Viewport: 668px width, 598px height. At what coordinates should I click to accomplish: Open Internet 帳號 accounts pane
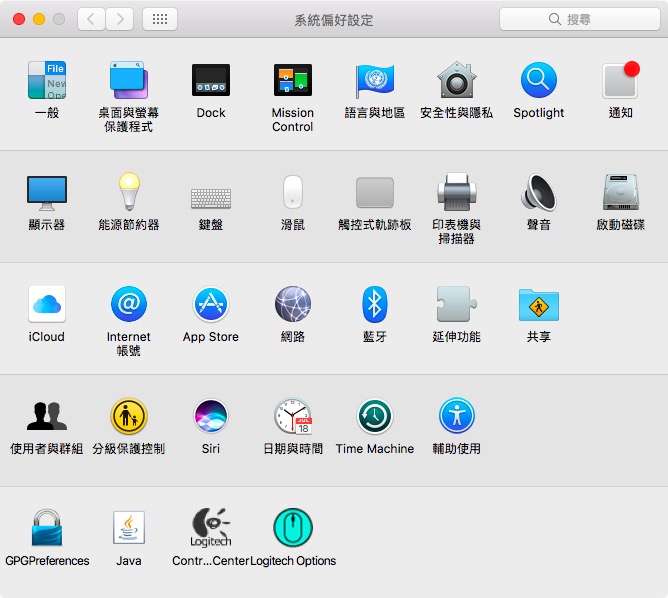(129, 304)
